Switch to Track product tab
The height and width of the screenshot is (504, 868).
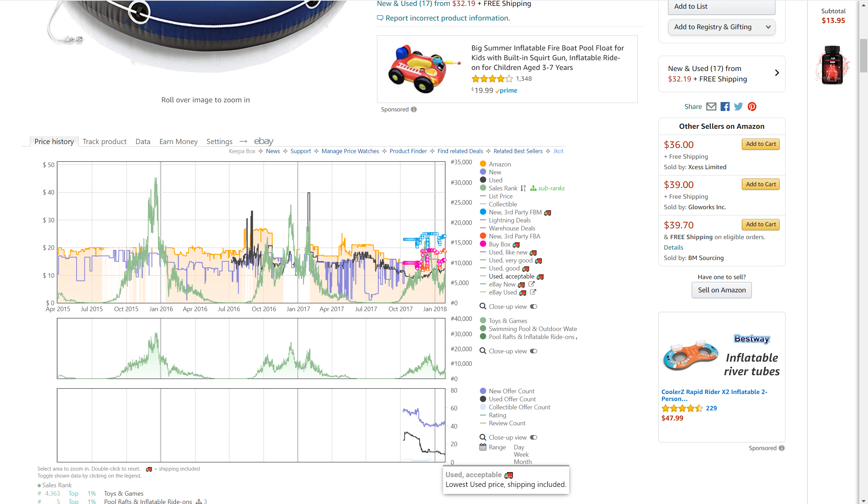(x=104, y=142)
